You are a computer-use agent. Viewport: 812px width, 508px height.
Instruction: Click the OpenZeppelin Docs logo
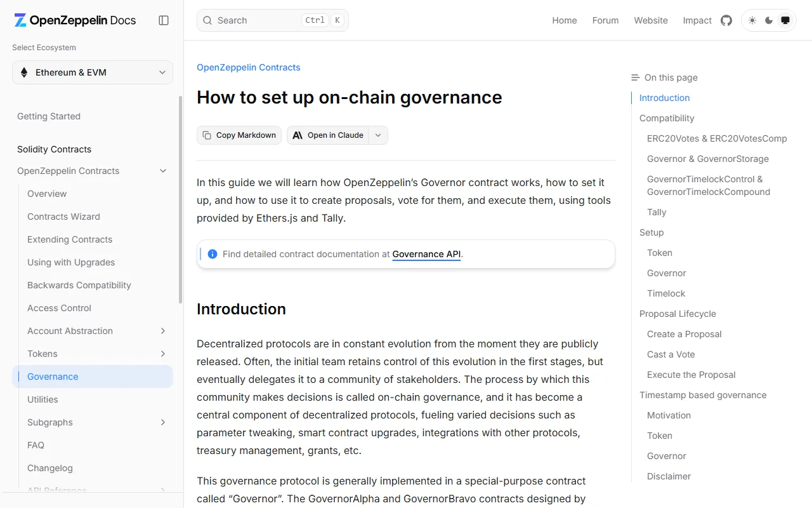pyautogui.click(x=75, y=20)
